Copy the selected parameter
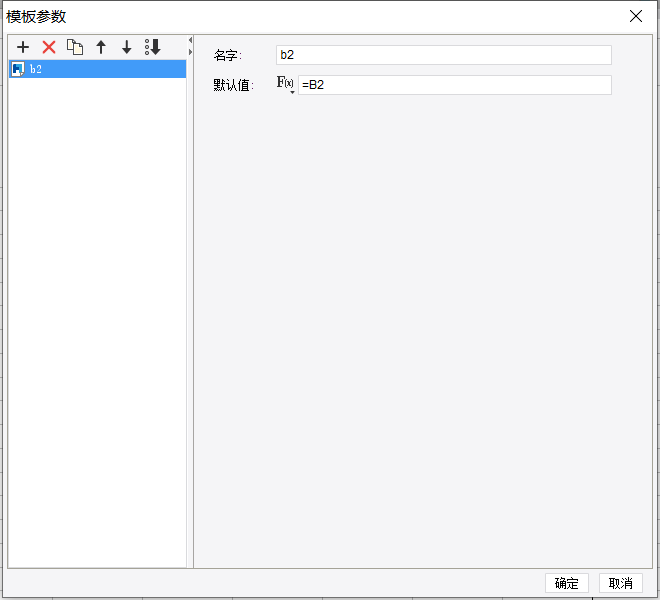The width and height of the screenshot is (660, 600). (x=75, y=47)
